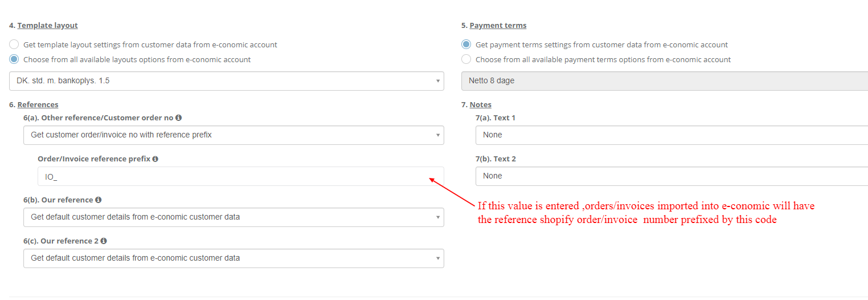Click the '7(b). Text 2' label
This screenshot has width=868, height=300.
point(496,159)
